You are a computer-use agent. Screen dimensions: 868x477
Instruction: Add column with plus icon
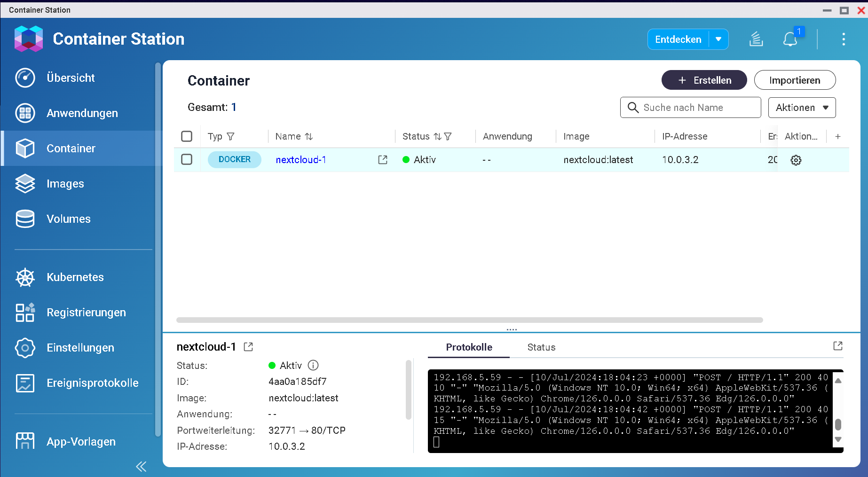[838, 136]
